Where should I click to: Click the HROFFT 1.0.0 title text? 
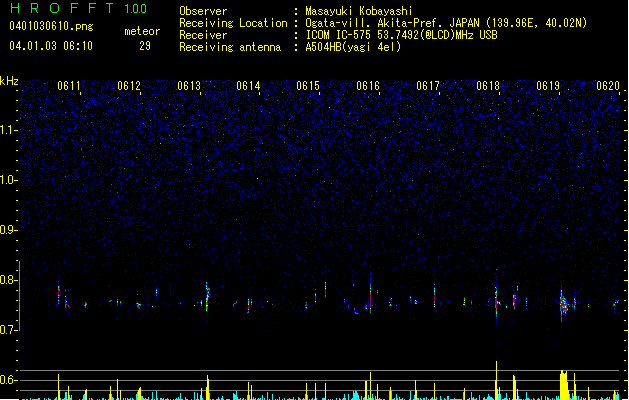click(x=78, y=8)
